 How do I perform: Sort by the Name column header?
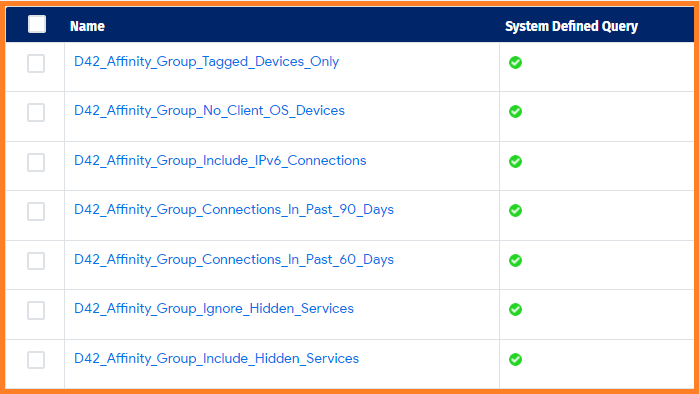point(87,26)
